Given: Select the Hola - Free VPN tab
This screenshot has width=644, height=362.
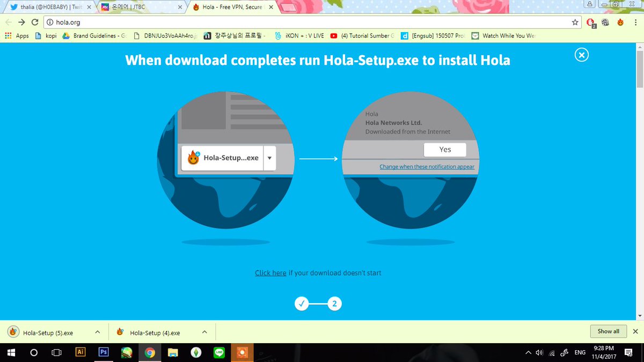Looking at the screenshot, I should [x=231, y=8].
